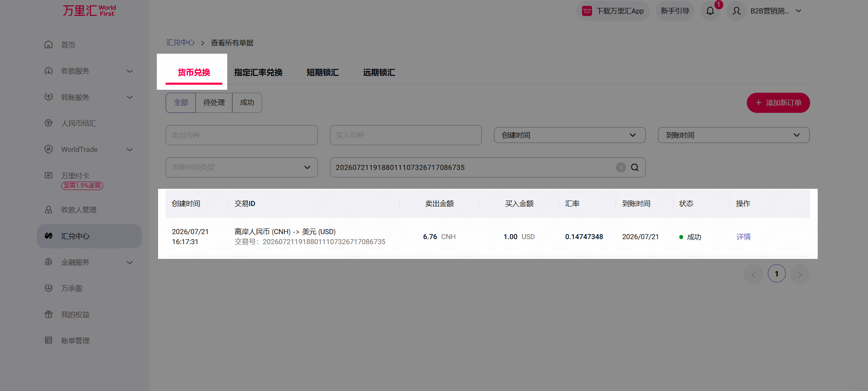This screenshot has height=391, width=868.
Task: Click the 下载万里汇App button
Action: (613, 11)
